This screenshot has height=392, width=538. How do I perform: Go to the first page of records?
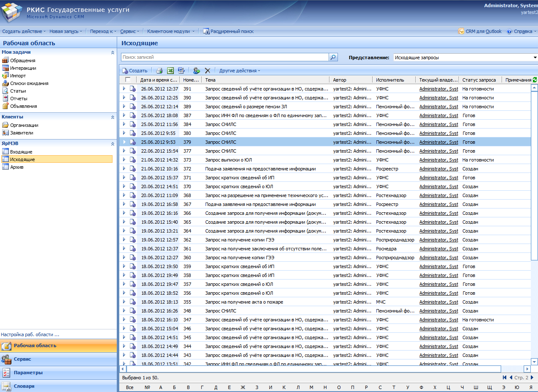pos(505,378)
